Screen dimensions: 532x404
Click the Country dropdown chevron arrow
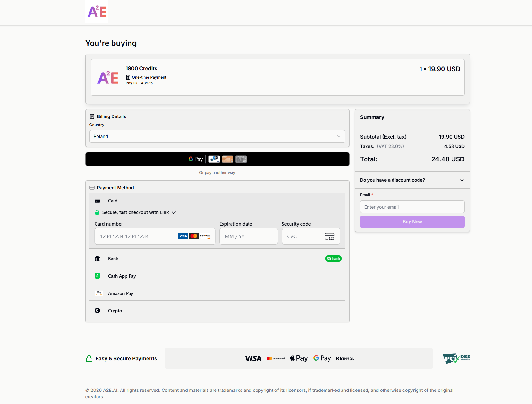pyautogui.click(x=338, y=136)
